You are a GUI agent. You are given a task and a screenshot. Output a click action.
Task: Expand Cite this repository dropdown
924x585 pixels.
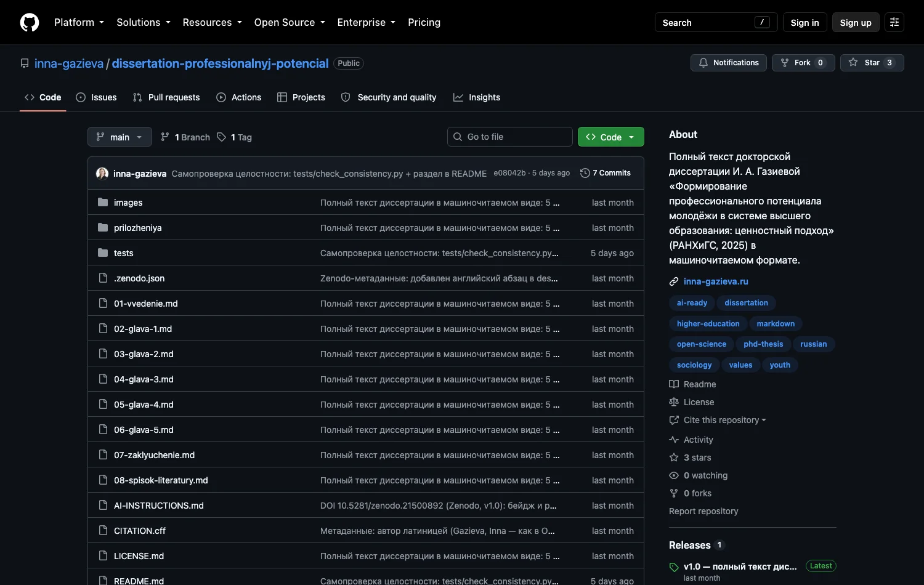point(718,420)
